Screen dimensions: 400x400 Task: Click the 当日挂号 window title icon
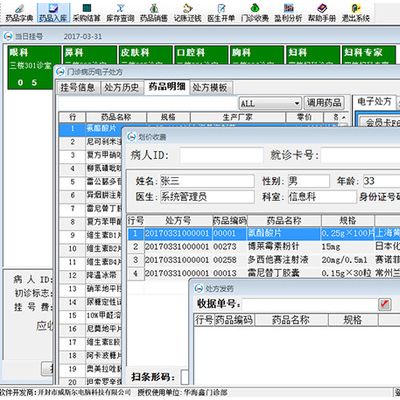(8, 36)
